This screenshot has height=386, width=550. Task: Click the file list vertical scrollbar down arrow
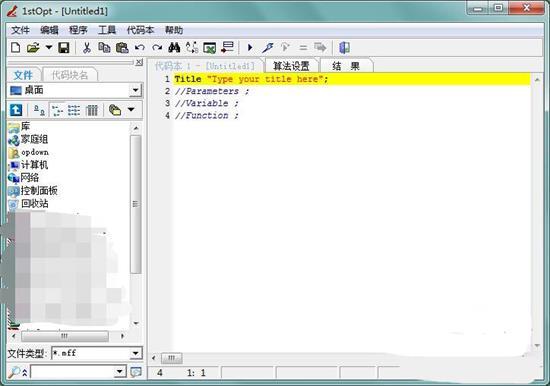[x=136, y=323]
